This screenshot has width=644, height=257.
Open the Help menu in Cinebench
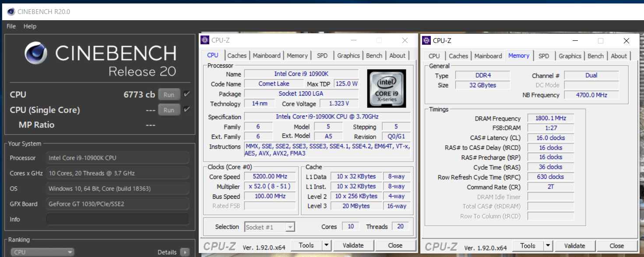click(30, 26)
